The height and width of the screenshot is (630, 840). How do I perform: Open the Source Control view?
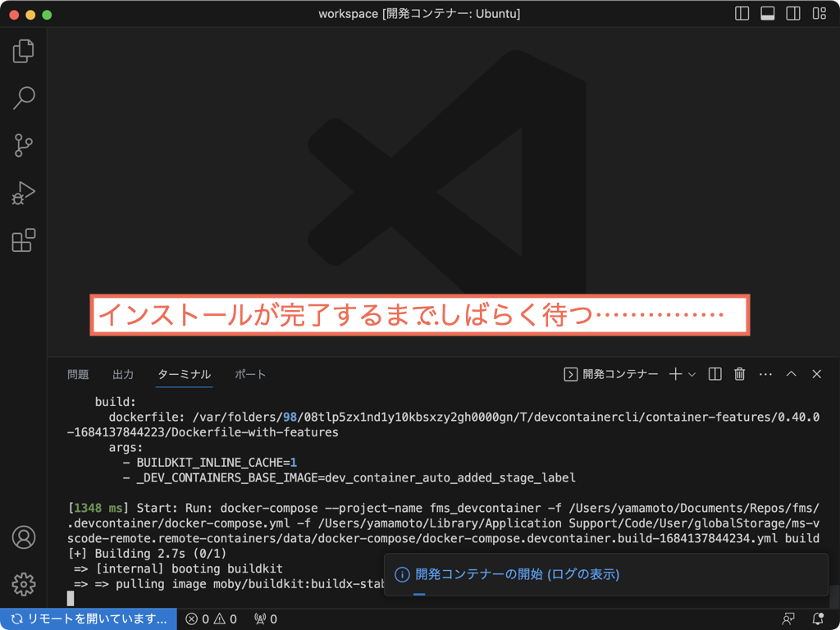[24, 145]
